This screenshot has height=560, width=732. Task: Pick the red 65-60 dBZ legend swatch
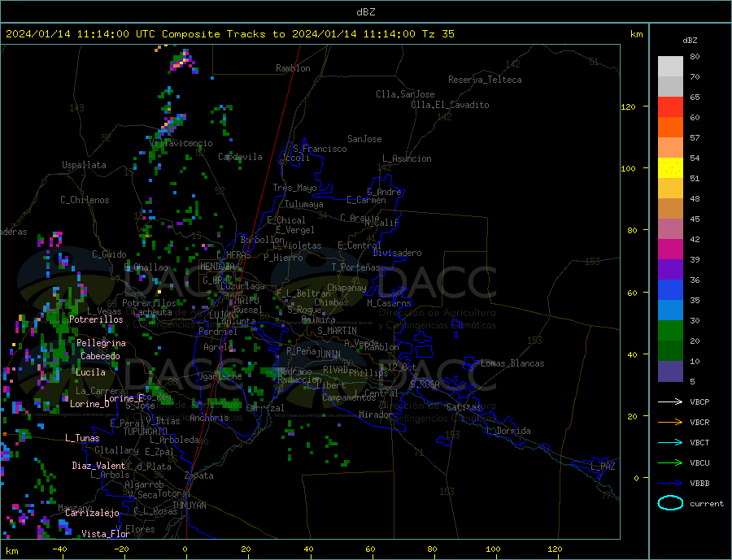click(670, 106)
